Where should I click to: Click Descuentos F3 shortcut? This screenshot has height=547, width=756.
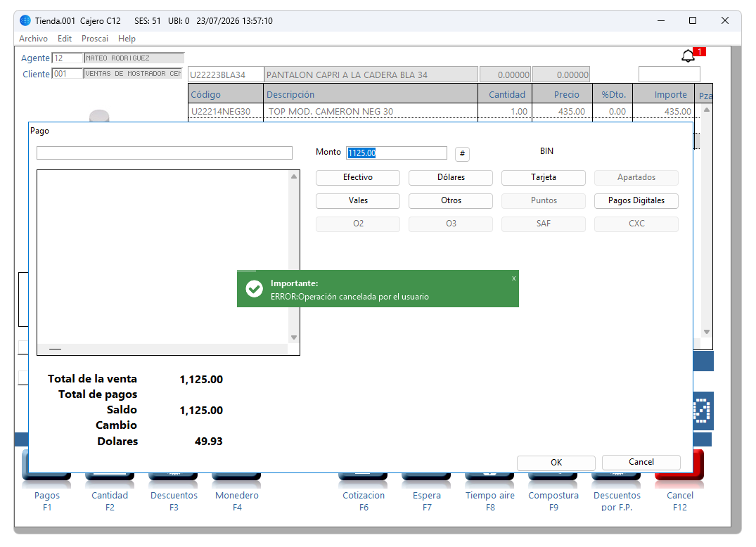point(174,501)
